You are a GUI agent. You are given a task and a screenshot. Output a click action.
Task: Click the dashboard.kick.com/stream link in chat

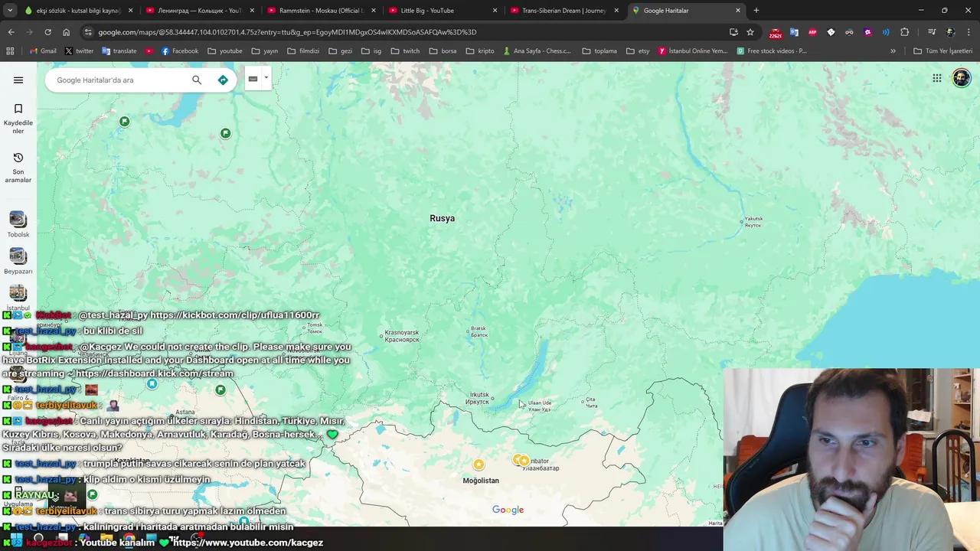click(155, 373)
